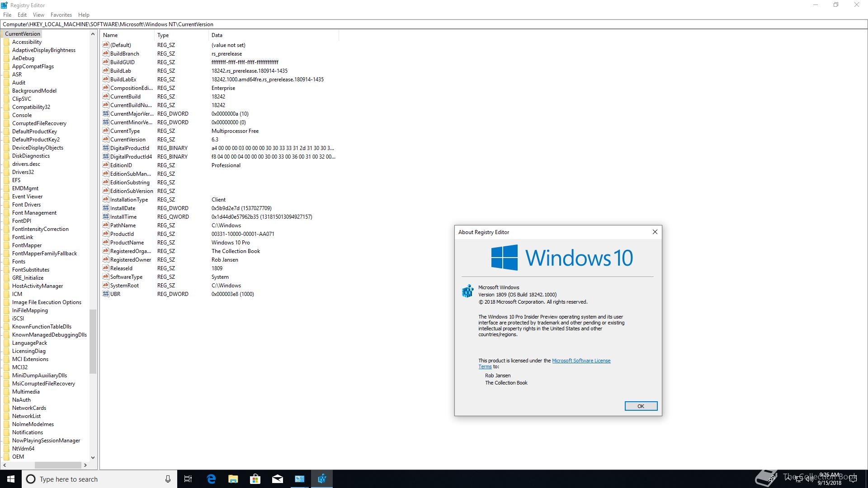This screenshot has width=868, height=488.
Task: Click OK in About Registry Editor
Action: coord(641,406)
